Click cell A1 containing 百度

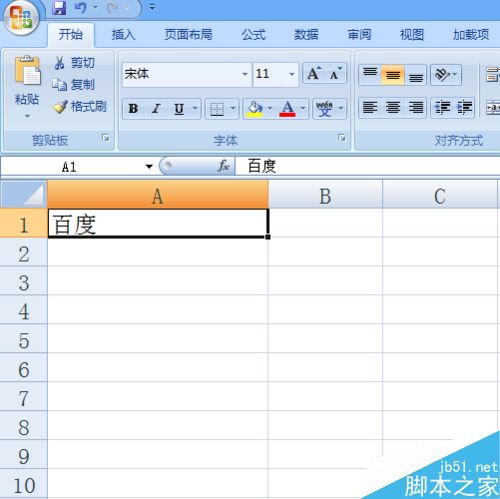pyautogui.click(x=158, y=223)
